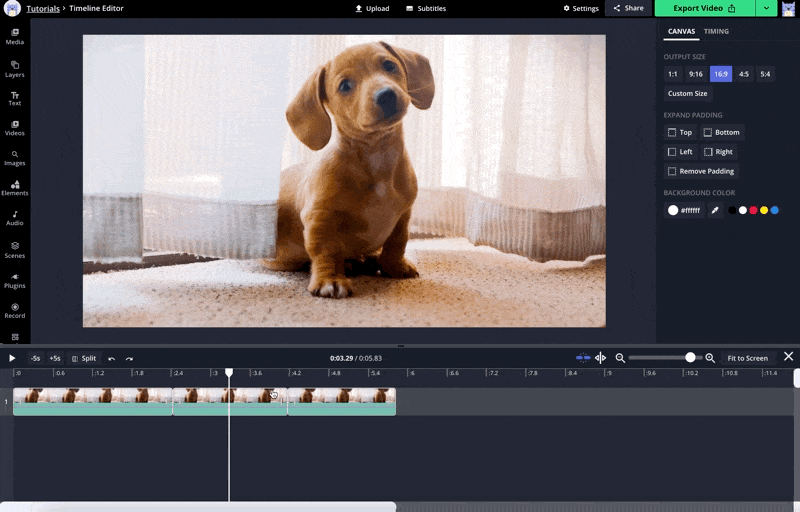Click the Record sidebar icon
The image size is (800, 512).
coord(15,310)
